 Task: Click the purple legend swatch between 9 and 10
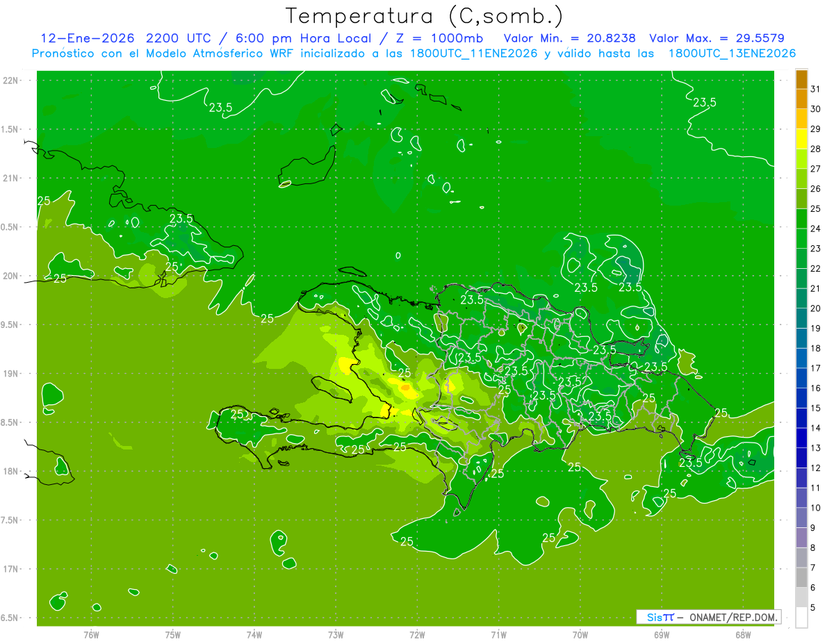point(801,518)
